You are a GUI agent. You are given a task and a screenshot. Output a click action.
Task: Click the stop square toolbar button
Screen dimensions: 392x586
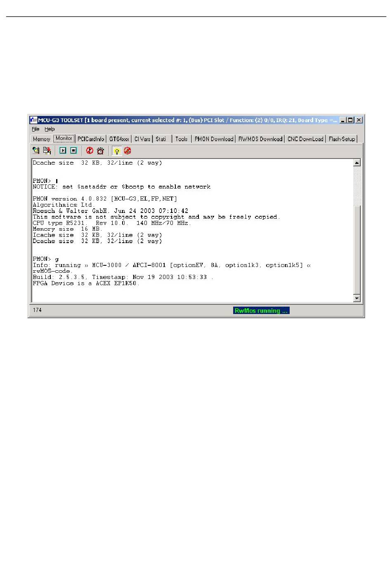73,151
